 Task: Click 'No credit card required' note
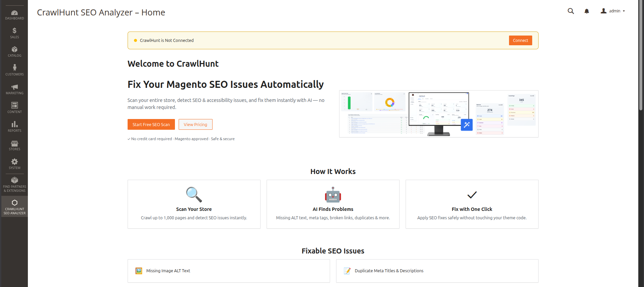click(x=151, y=139)
